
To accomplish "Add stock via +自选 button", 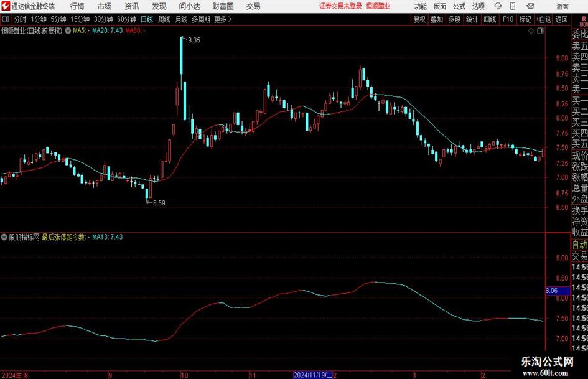I will coord(544,19).
